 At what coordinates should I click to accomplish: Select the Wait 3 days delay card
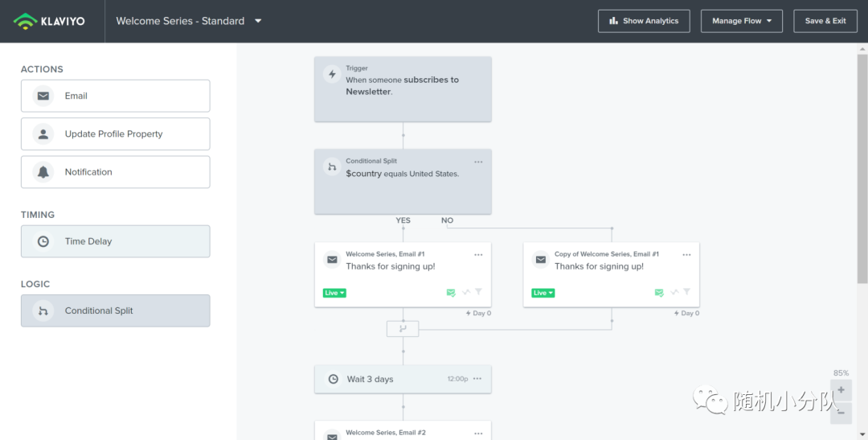[403, 379]
